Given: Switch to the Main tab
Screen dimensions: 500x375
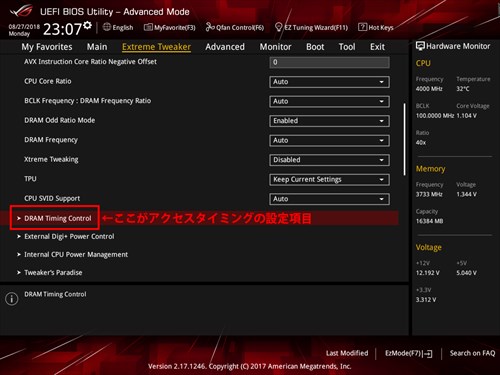Looking at the screenshot, I should point(97,47).
